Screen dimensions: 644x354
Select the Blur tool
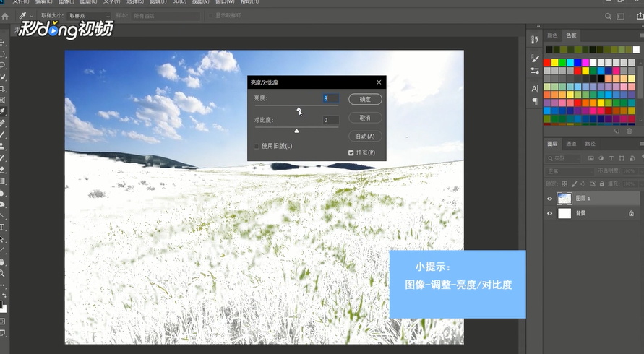[x=2, y=193]
